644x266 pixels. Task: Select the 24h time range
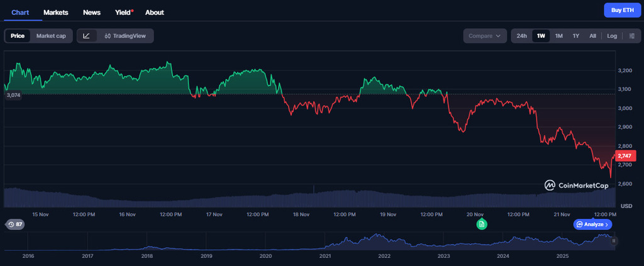click(x=521, y=36)
